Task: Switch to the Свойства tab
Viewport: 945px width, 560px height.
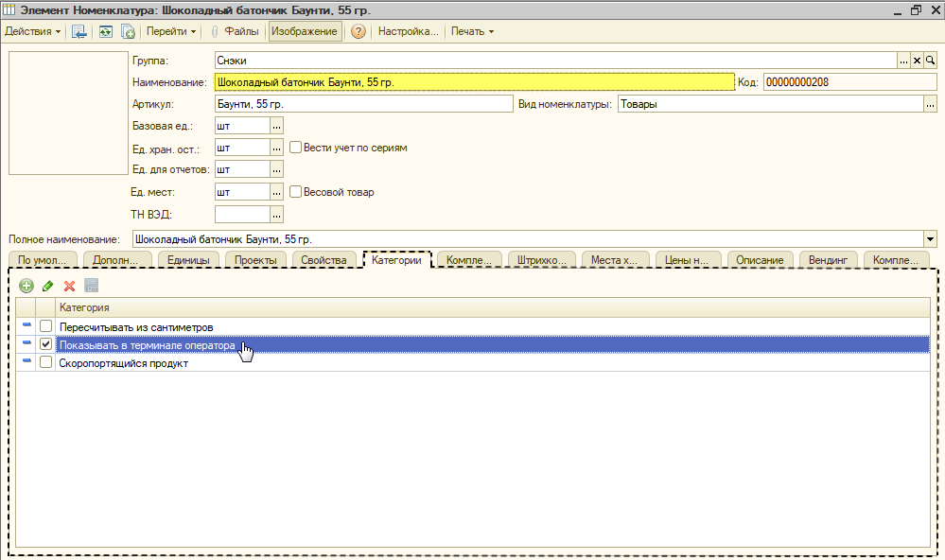Action: click(x=324, y=260)
